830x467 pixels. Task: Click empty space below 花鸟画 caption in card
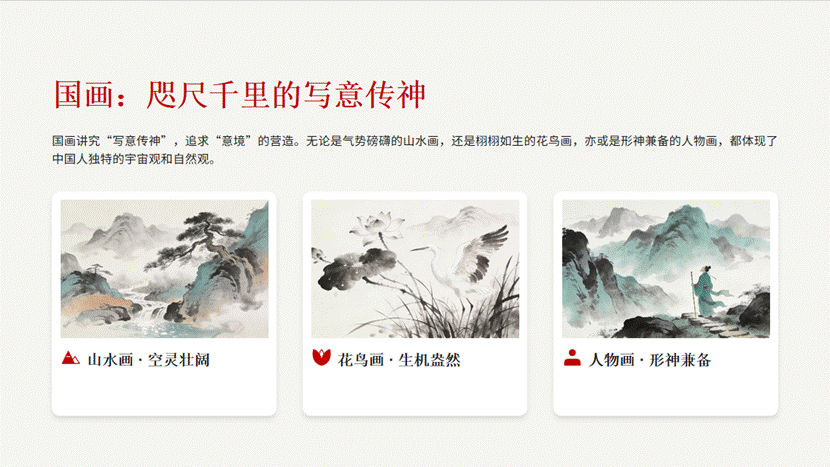(415, 392)
